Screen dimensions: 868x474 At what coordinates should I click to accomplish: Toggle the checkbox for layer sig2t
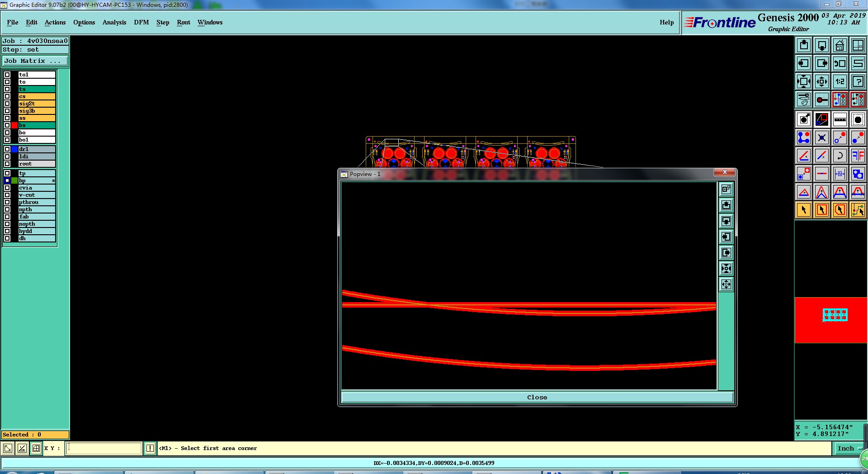tap(7, 104)
